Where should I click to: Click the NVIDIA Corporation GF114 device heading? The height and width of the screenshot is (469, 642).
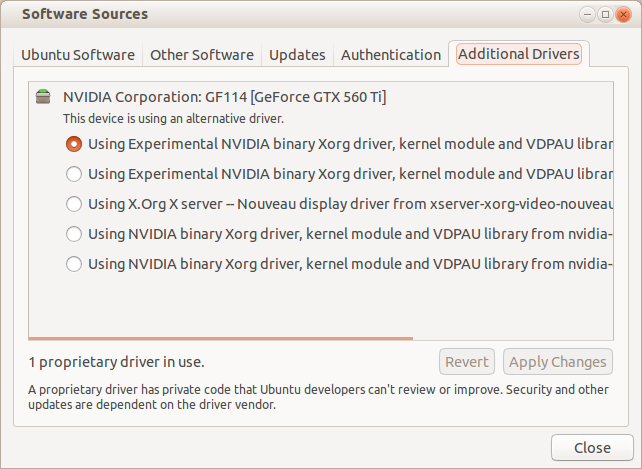click(x=224, y=97)
